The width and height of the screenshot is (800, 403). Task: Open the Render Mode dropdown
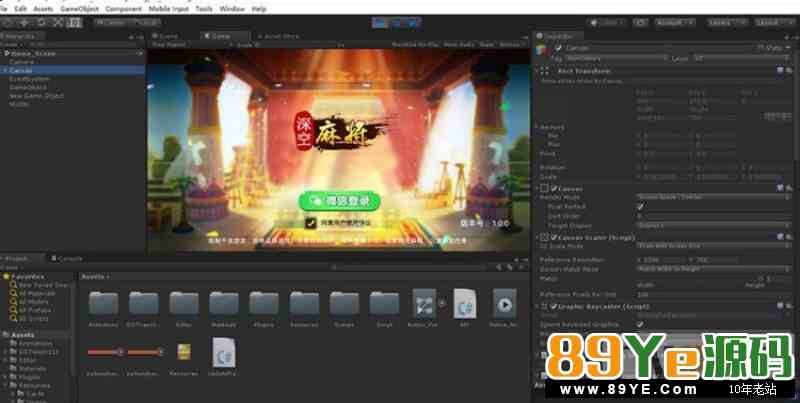pyautogui.click(x=714, y=197)
